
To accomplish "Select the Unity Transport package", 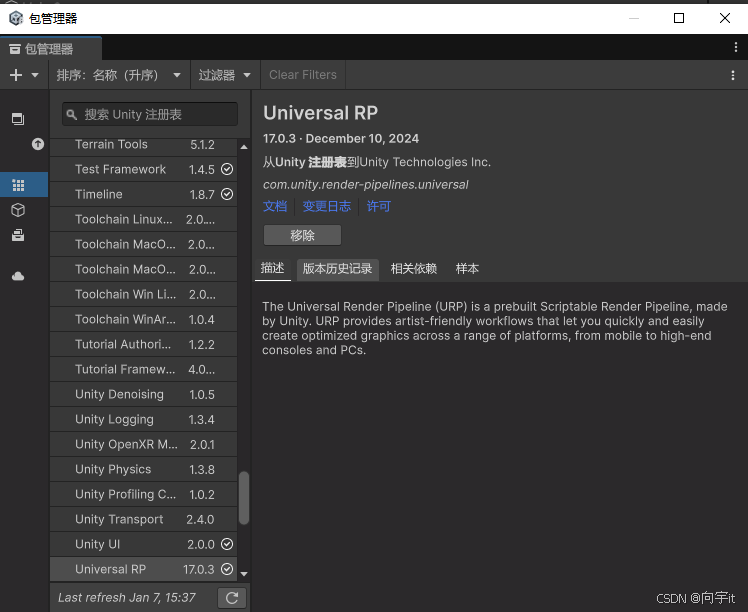I will [144, 519].
